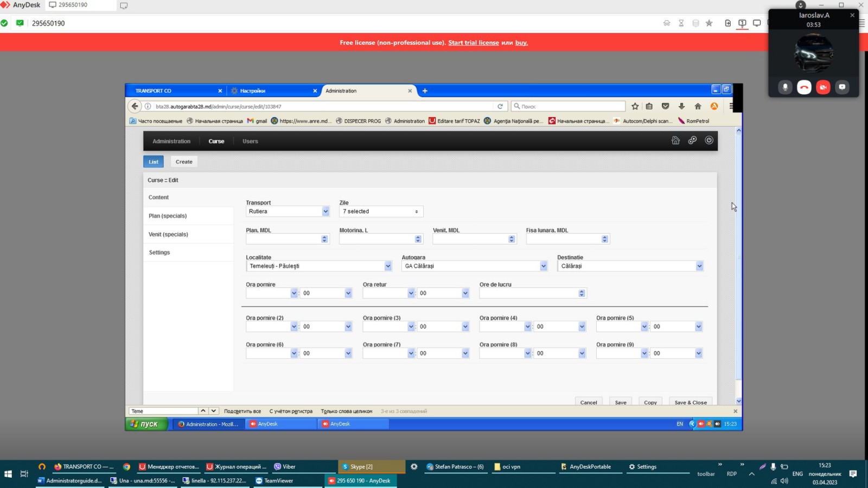
Task: Click the Ore de lucru input field
Action: [533, 293]
